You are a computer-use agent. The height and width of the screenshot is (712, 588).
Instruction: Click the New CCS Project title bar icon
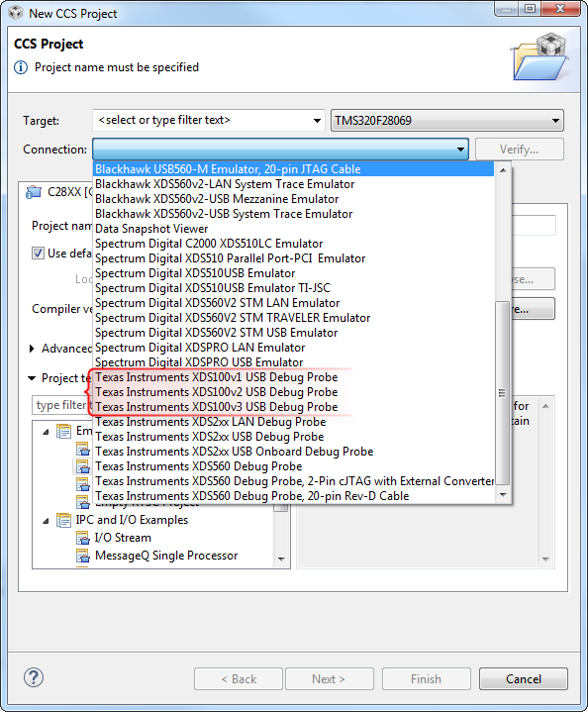(16, 13)
